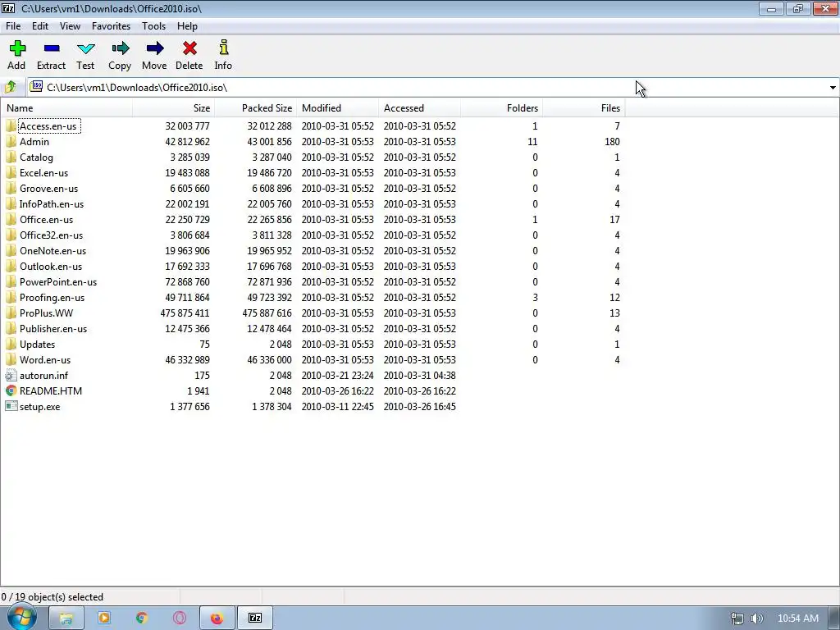Select the Outlook.en-us folder name
This screenshot has width=840, height=630.
[x=51, y=267]
